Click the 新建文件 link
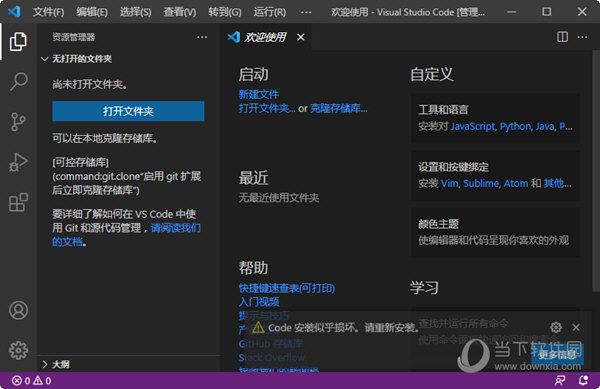This screenshot has height=389, width=600. pos(259,94)
